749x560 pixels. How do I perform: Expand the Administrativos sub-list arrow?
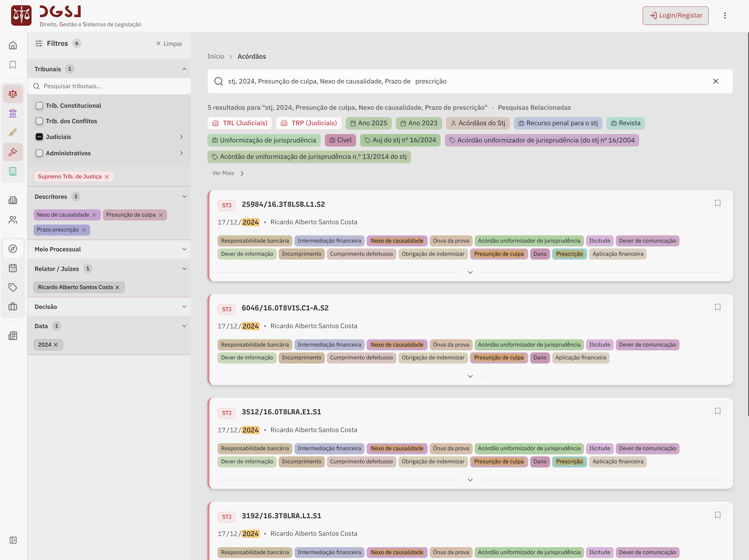[181, 153]
